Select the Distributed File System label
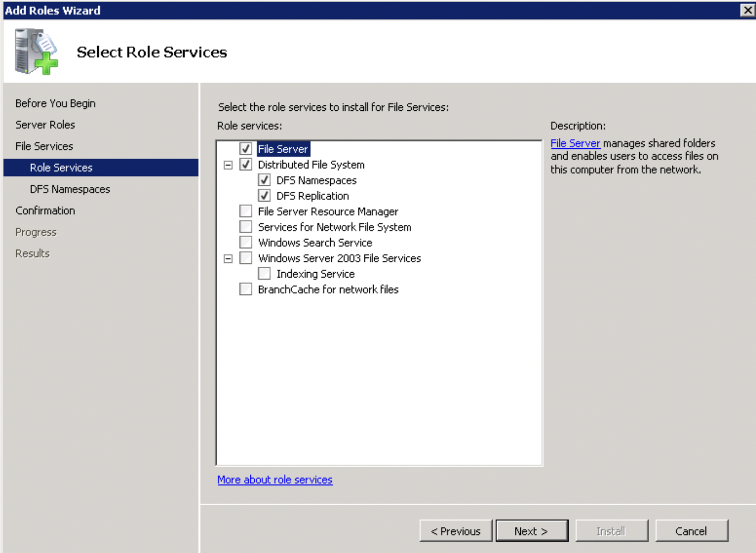The image size is (756, 553). pos(311,165)
